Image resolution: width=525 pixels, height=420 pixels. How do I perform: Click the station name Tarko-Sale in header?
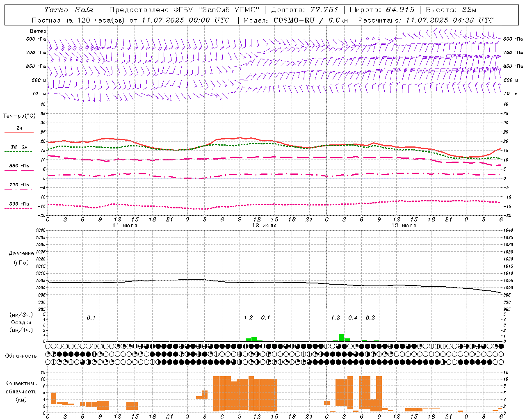click(x=69, y=10)
